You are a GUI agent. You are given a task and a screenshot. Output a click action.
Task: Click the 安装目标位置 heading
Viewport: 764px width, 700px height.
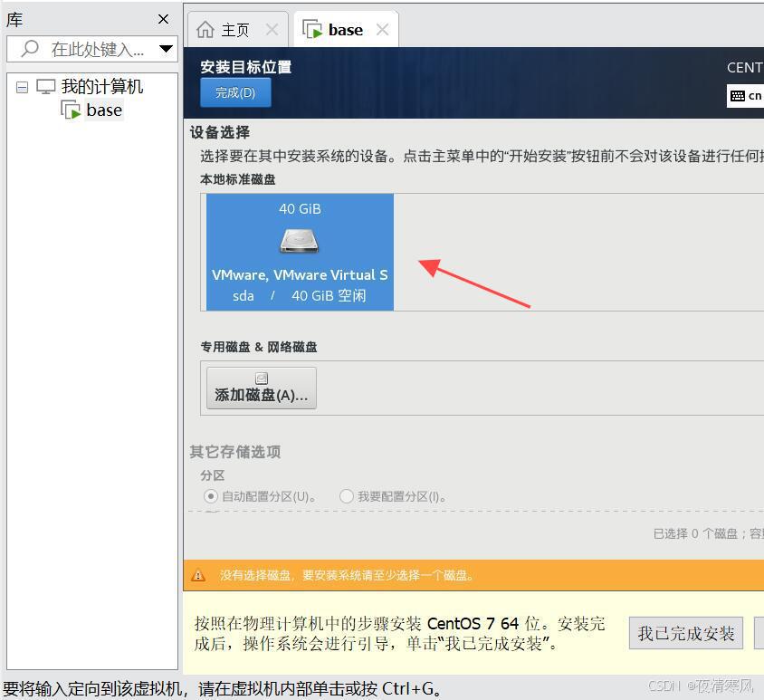pos(246,67)
